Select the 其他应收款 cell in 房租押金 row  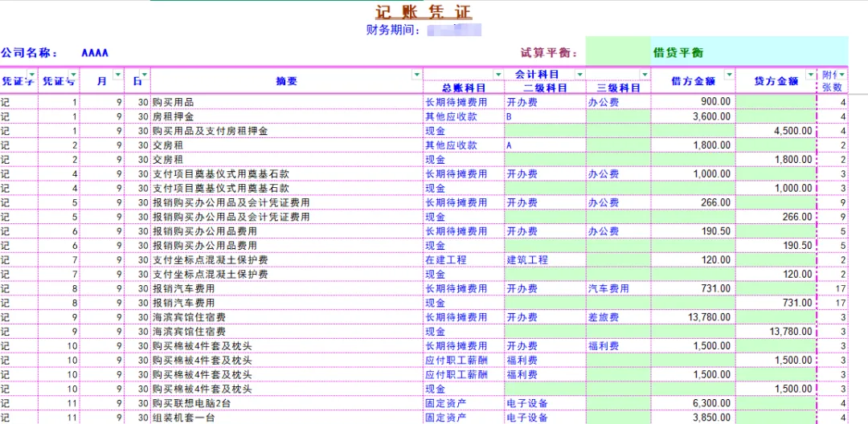point(464,116)
